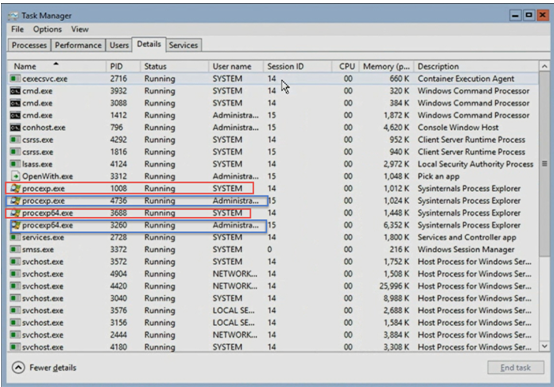Screen dimensions: 554x387
Task: Click the procexp64.exe icon for PID 3688
Action: [x=15, y=213]
